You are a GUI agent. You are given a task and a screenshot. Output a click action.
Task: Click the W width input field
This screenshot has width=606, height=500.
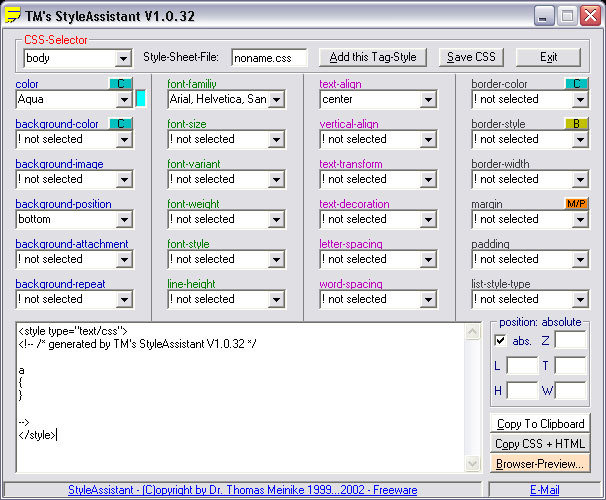(x=571, y=390)
